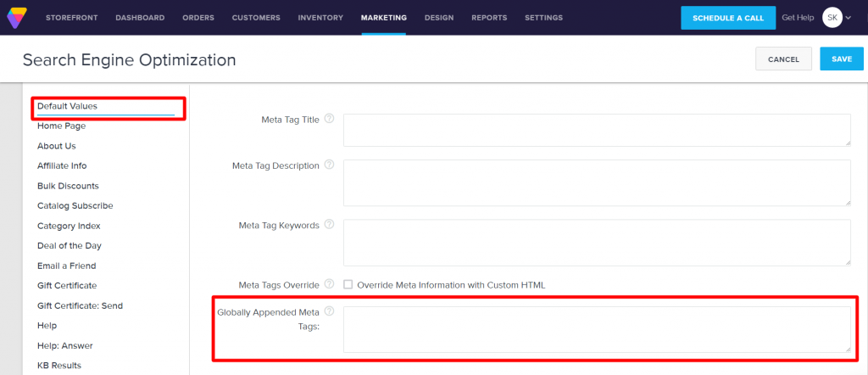This screenshot has width=868, height=375.
Task: Save the SEO settings
Action: [x=842, y=59]
